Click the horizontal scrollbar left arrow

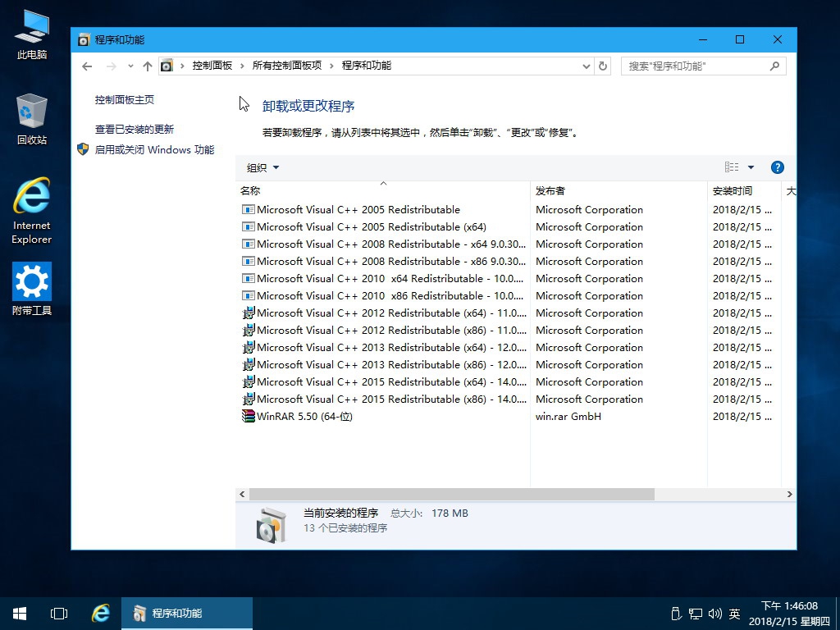[242, 494]
